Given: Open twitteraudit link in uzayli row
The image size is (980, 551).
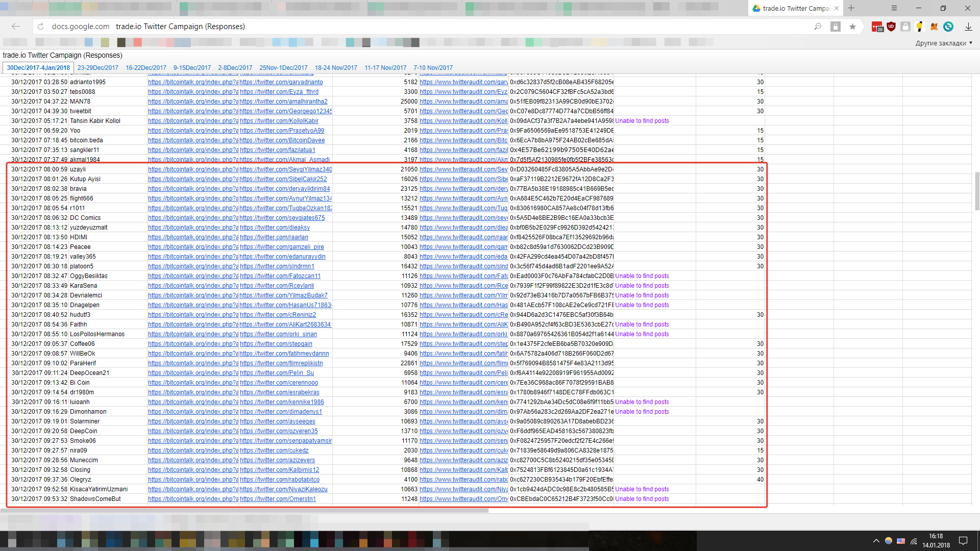Looking at the screenshot, I should [463, 169].
